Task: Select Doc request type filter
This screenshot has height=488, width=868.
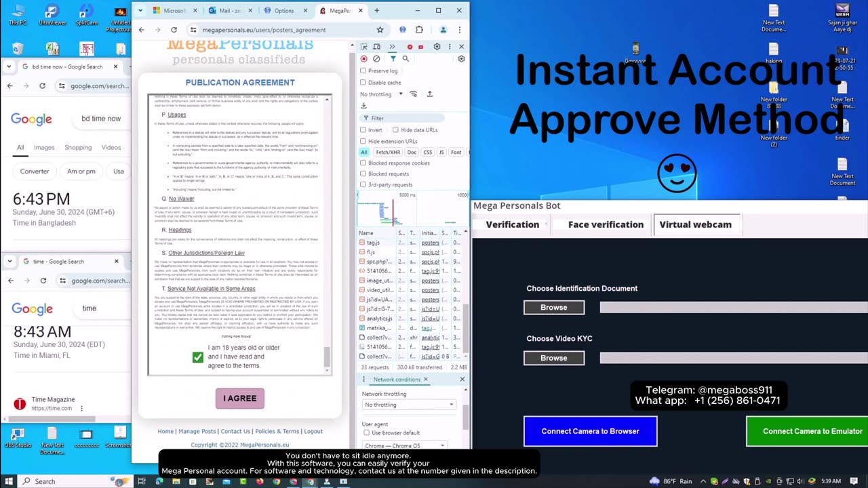Action: pos(412,152)
